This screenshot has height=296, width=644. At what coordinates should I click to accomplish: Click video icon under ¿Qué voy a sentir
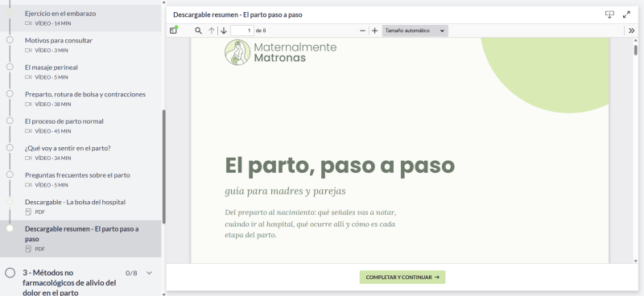pos(28,158)
